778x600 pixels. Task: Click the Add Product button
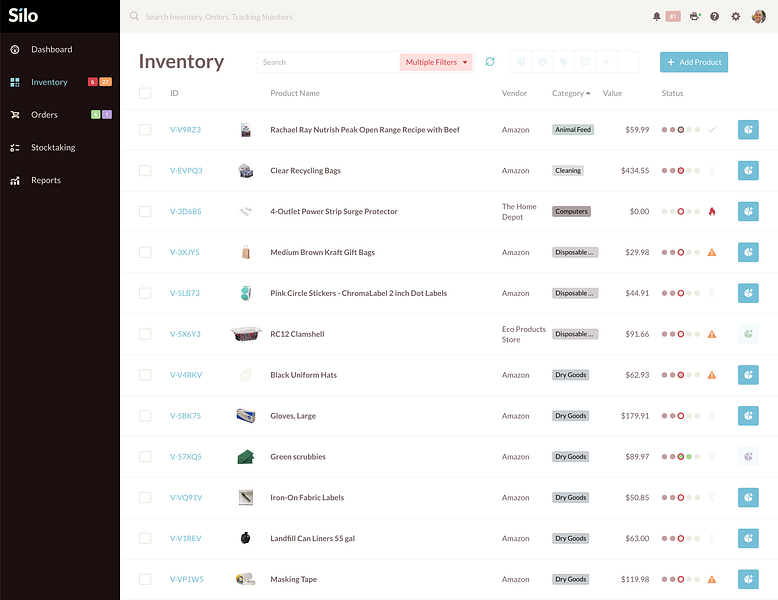694,62
